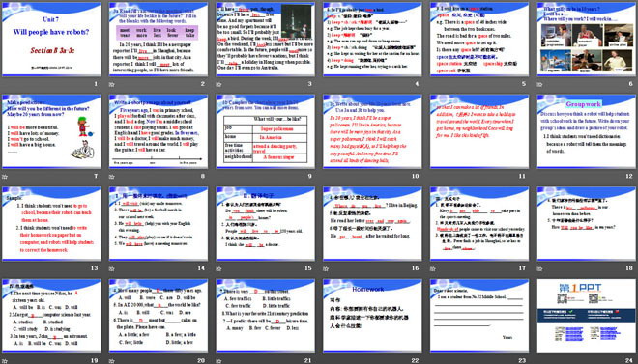638x364 pixels.
Task: Select slide 16 mentioning 'live in Beijing'
Action: pyautogui.click(x=372, y=223)
